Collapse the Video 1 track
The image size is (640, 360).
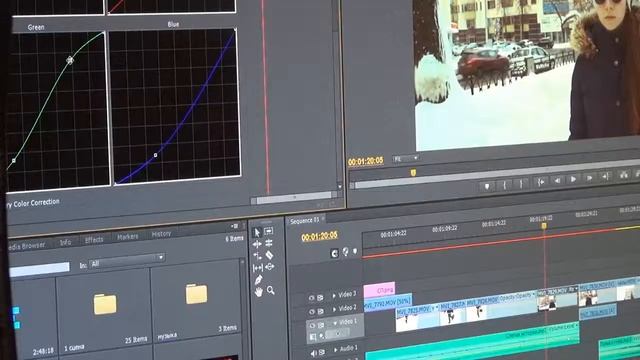click(335, 323)
